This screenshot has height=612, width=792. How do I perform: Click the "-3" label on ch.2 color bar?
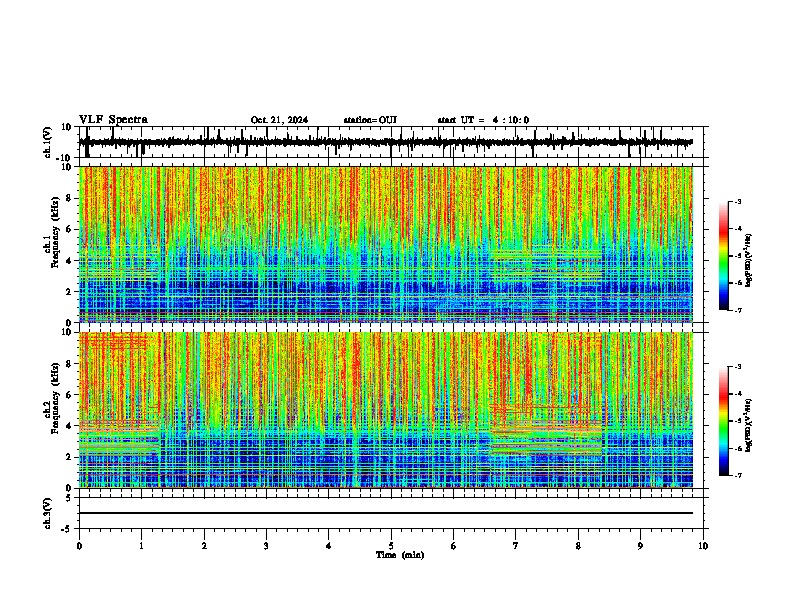[737, 367]
